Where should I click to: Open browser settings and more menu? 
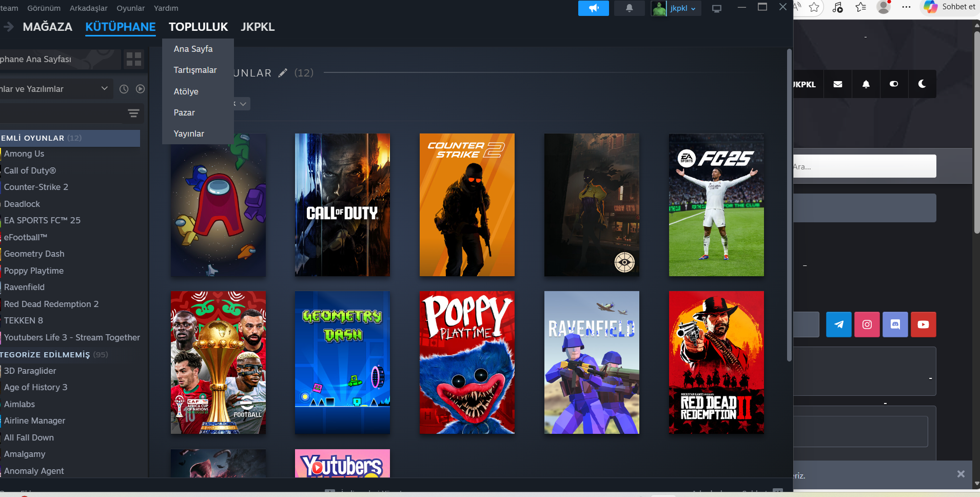[x=907, y=7]
